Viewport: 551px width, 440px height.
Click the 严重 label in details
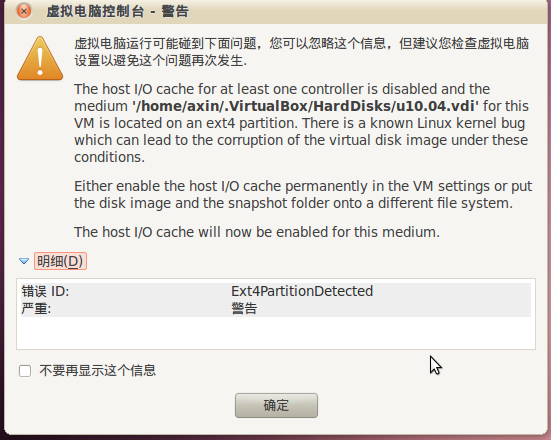(36, 308)
